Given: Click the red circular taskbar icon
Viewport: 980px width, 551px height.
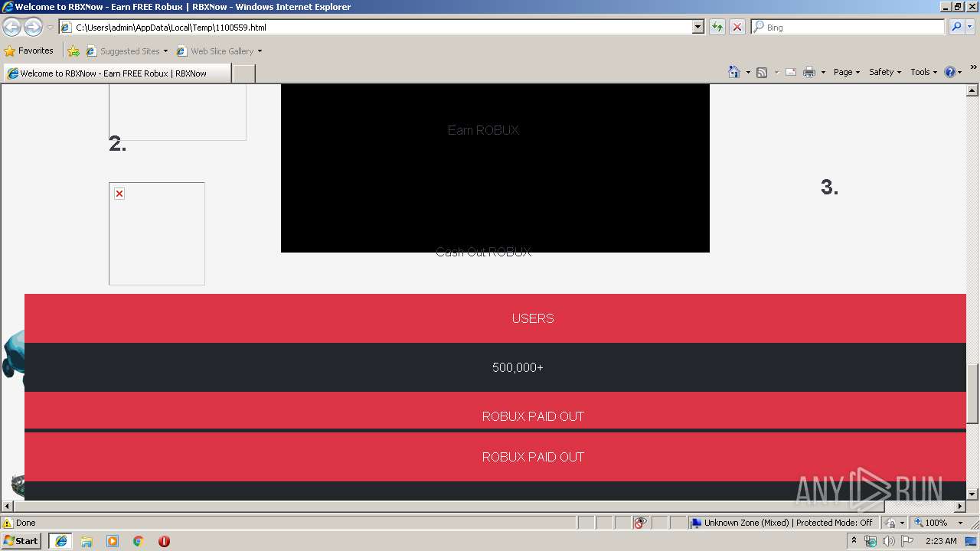Looking at the screenshot, I should coord(164,541).
